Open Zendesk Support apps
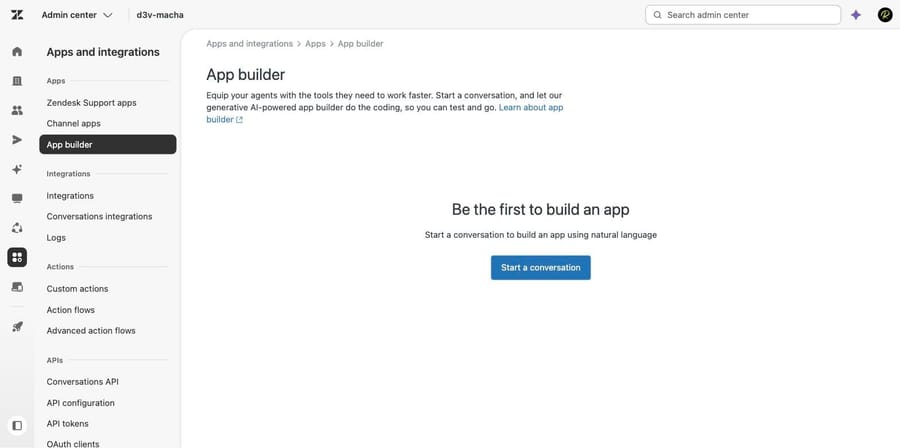900x448 pixels. click(91, 103)
